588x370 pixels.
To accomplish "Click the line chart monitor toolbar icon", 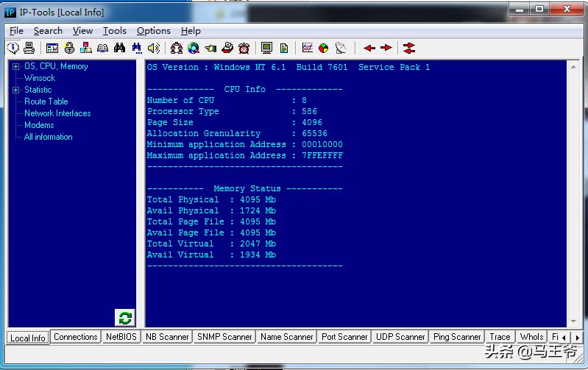I will (x=307, y=48).
